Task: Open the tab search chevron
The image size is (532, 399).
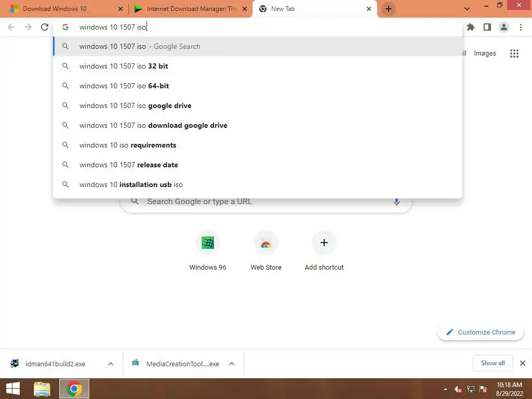Action: 467,9
